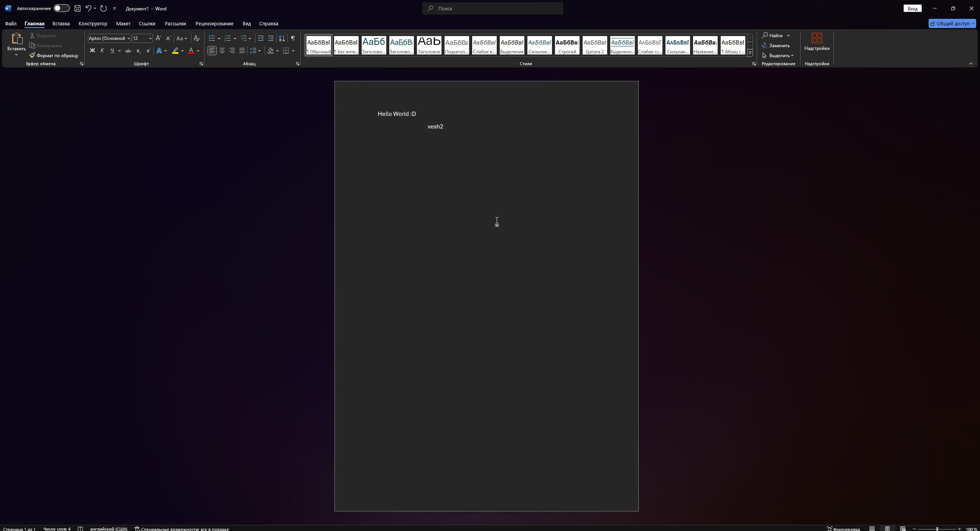Switch to Рецензирование tab
This screenshot has width=980, height=531.
click(214, 24)
